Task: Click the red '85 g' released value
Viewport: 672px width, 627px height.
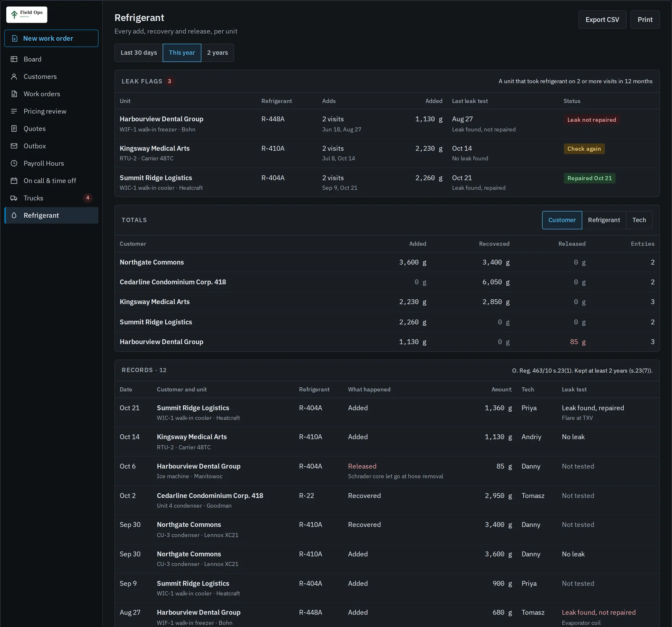Action: click(x=578, y=342)
